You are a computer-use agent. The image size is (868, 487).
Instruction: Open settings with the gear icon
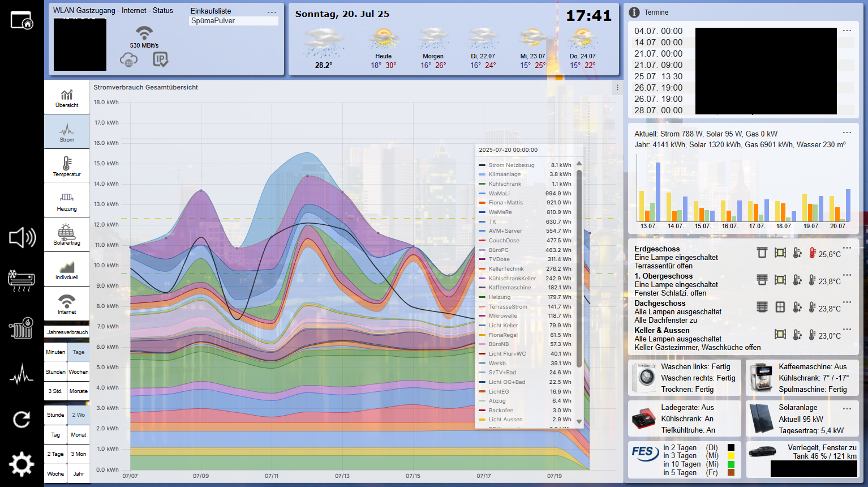(22, 465)
